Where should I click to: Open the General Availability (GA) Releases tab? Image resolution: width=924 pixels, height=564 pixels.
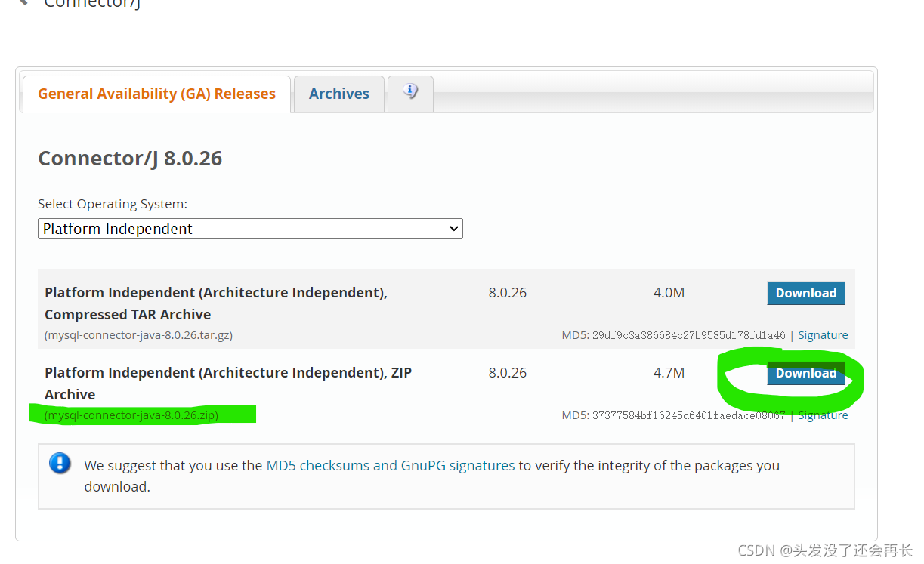[156, 94]
